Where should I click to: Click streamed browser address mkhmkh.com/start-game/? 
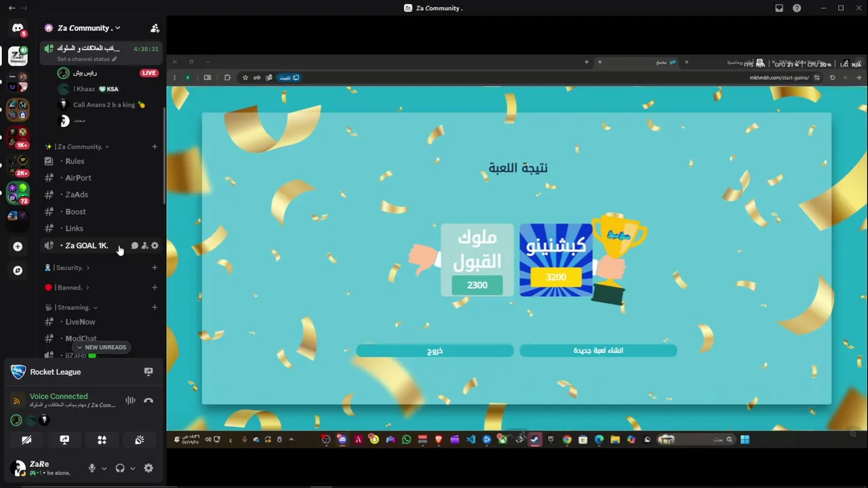779,77
